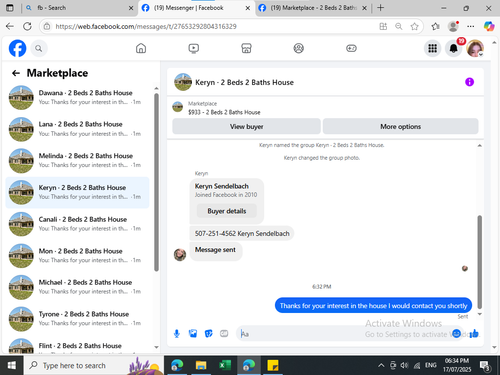Screen dimensions: 500x375
Task: Open the emoji picker in message box
Action: [x=456, y=333]
